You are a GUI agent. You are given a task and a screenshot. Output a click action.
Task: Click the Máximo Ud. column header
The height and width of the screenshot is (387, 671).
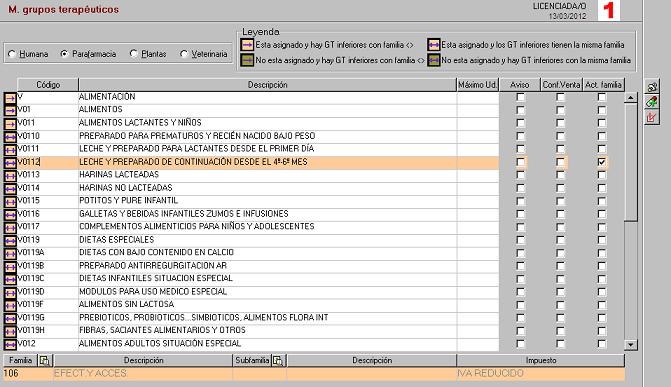[x=478, y=85]
